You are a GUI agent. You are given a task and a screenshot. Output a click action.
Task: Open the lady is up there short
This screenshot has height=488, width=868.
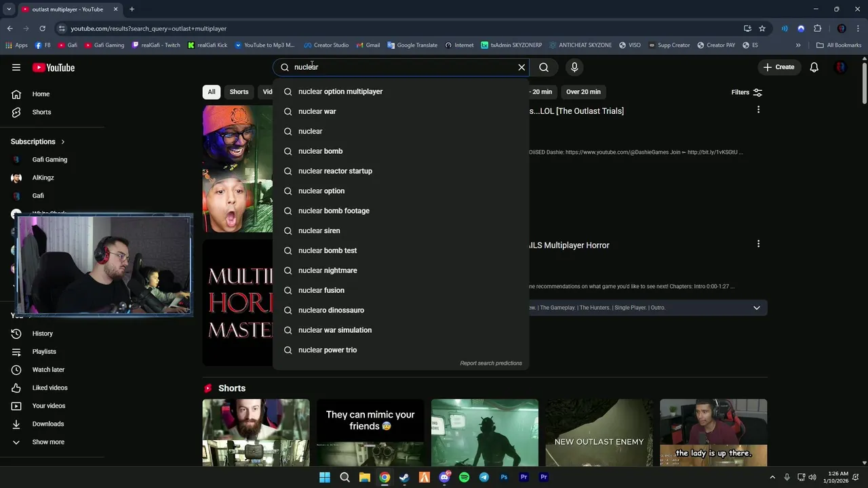[x=713, y=432]
